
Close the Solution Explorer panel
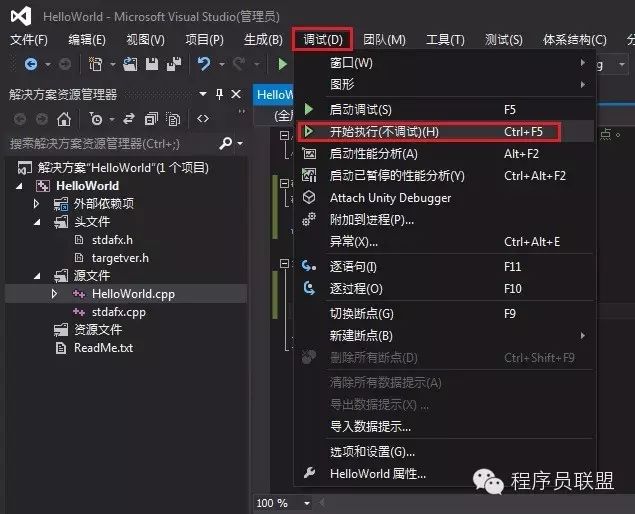tap(236, 94)
